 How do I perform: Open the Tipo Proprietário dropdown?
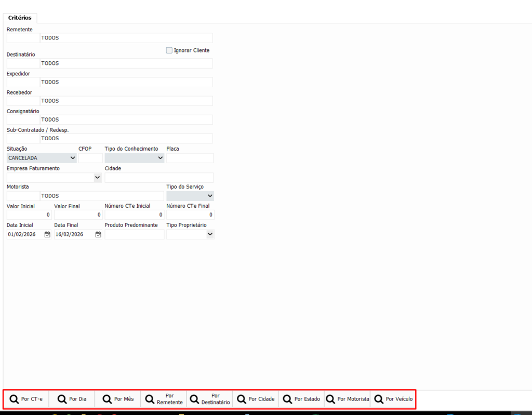pyautogui.click(x=210, y=235)
